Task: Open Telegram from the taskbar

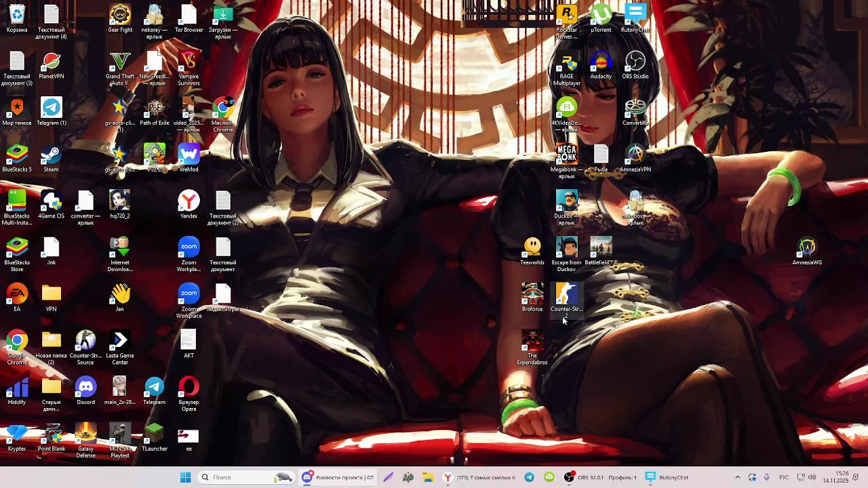Action: pos(529,477)
